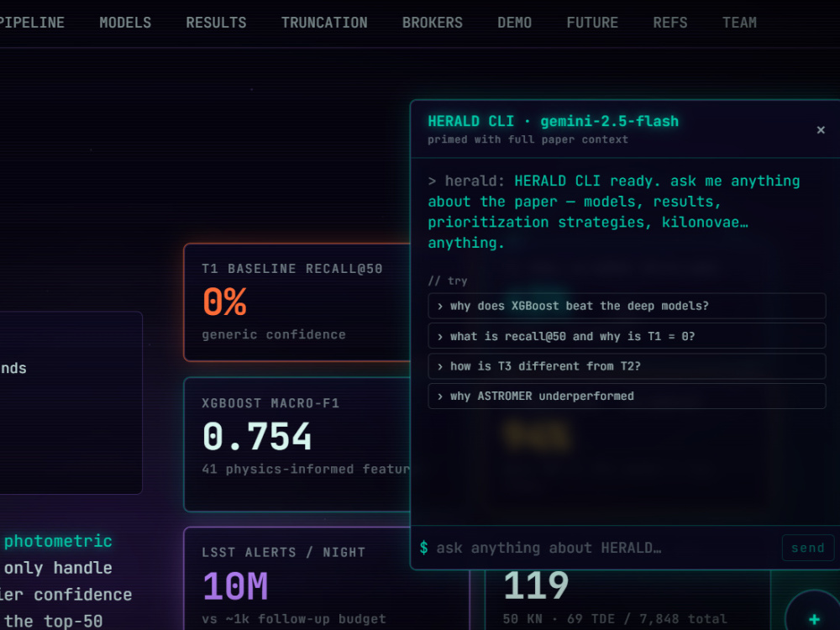This screenshot has width=840, height=630.
Task: Click the '// try' label
Action: click(x=448, y=281)
